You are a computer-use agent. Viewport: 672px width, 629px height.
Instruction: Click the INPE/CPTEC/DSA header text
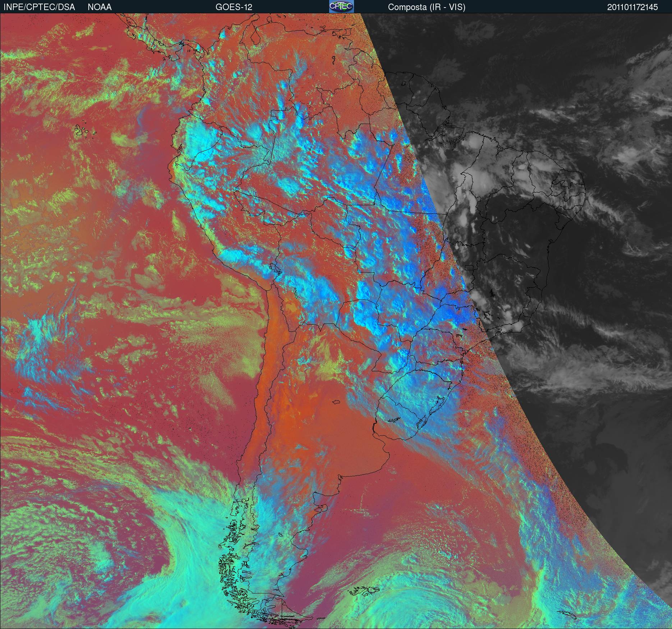[x=39, y=7]
